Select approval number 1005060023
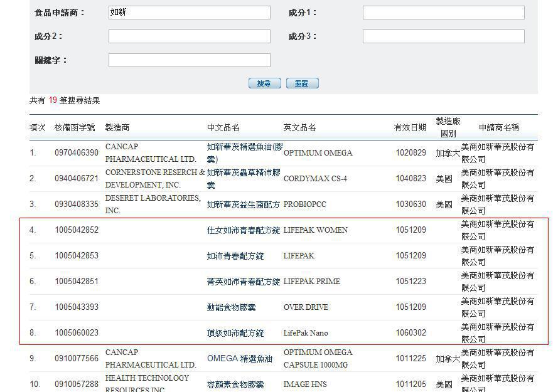The width and height of the screenshot is (558, 392). coord(77,332)
